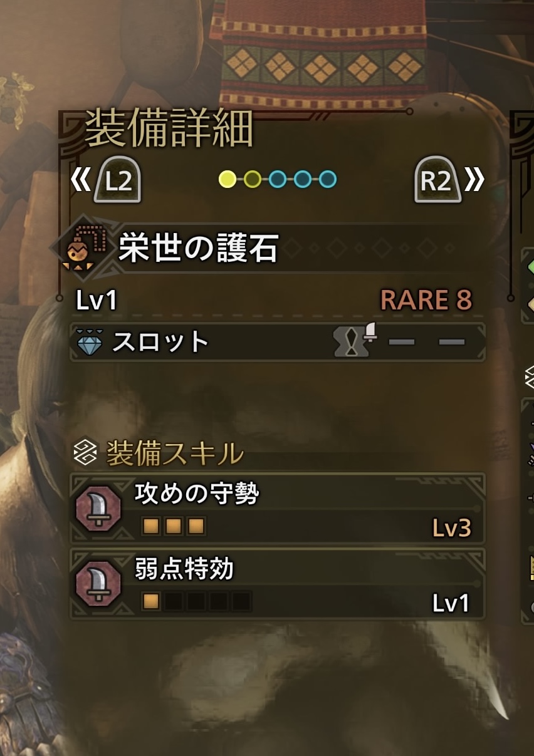Screen dimensions: 534x756
Task: Click the 弱点特効 level progress boxes
Action: click(x=196, y=602)
